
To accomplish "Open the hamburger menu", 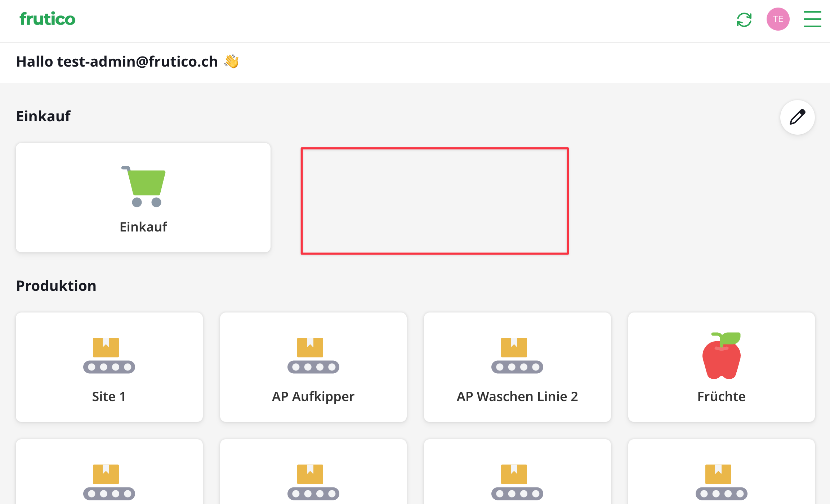I will (x=812, y=19).
